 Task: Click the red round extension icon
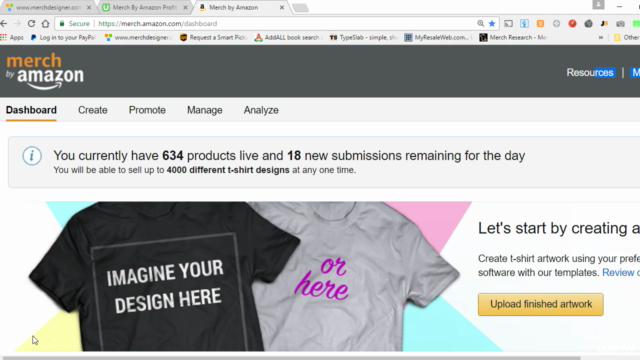572,24
